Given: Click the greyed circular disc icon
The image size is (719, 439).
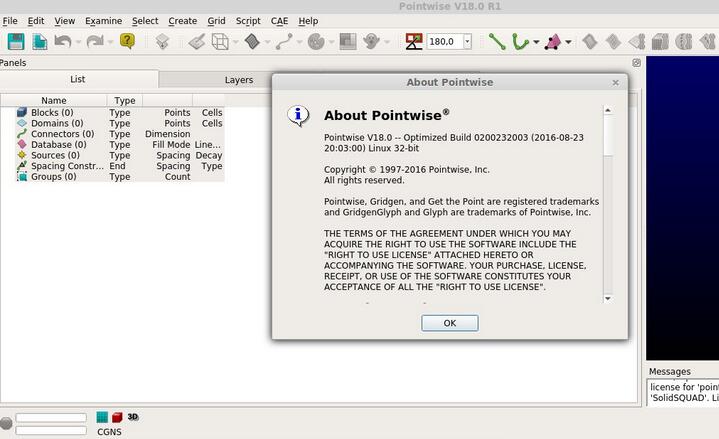Looking at the screenshot, I should [x=316, y=42].
